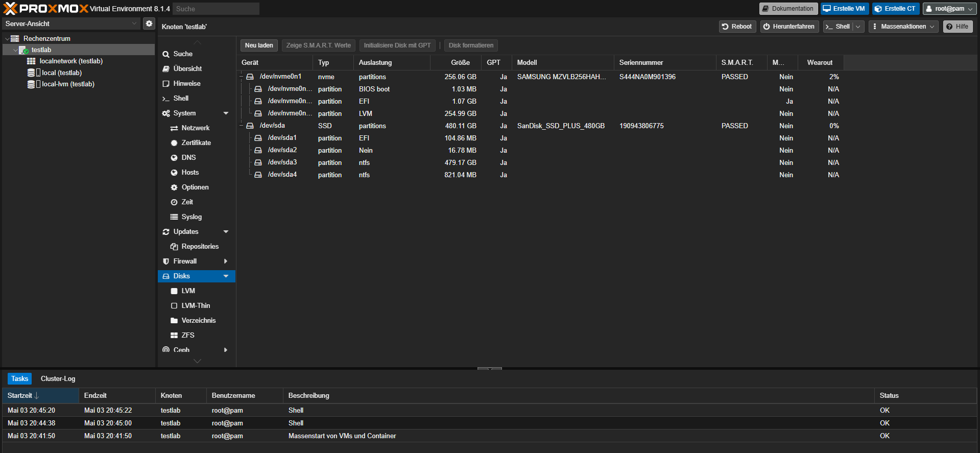The image size is (980, 453).
Task: Click the Hosts globe icon
Action: pyautogui.click(x=174, y=173)
